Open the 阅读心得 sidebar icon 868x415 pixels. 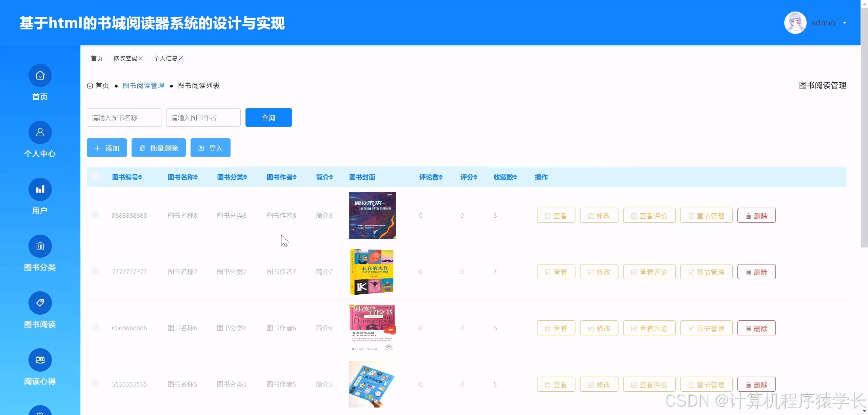point(40,360)
